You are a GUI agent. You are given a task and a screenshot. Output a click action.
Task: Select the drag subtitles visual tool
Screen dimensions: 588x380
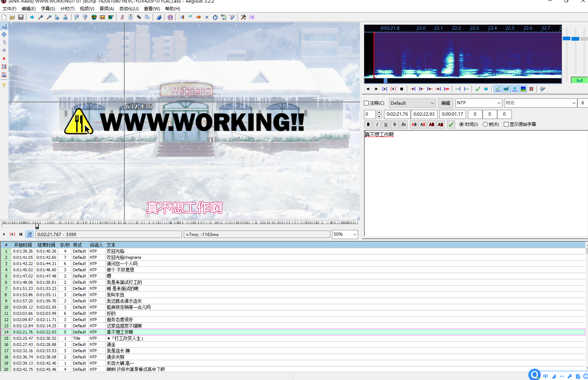click(x=4, y=34)
